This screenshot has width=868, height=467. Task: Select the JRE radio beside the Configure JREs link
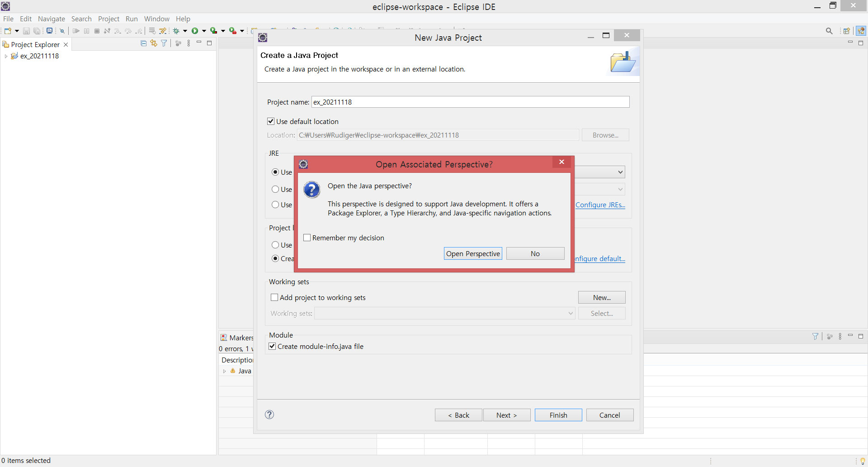275,205
